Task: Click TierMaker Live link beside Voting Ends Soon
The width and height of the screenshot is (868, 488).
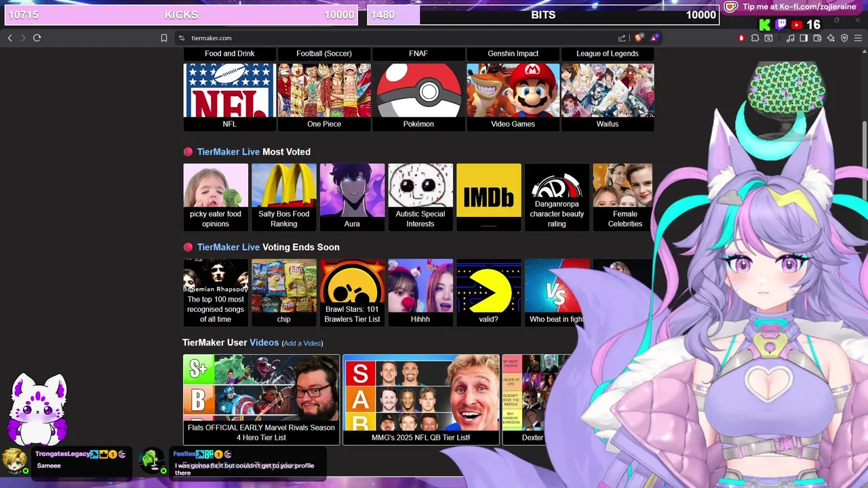Action: pyautogui.click(x=229, y=247)
